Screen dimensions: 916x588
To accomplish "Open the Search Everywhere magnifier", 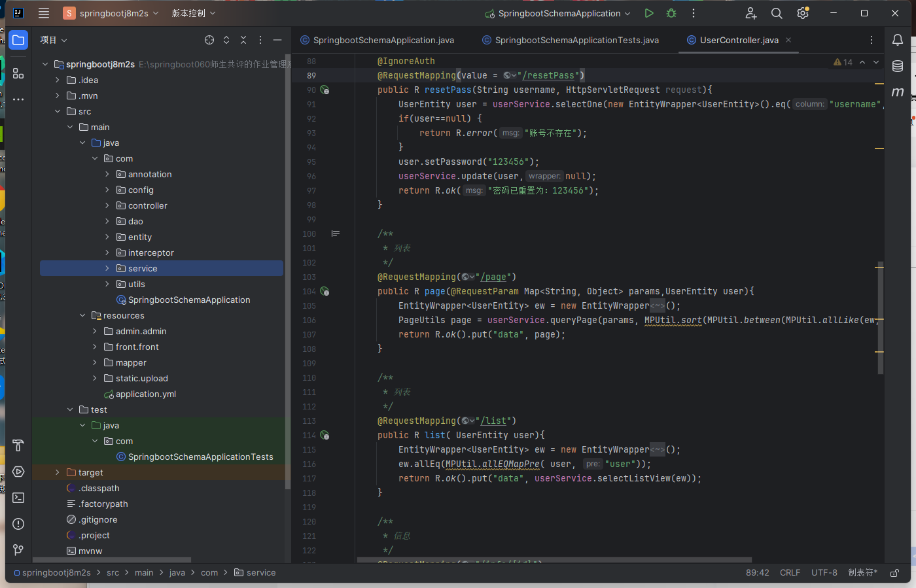I will [776, 12].
